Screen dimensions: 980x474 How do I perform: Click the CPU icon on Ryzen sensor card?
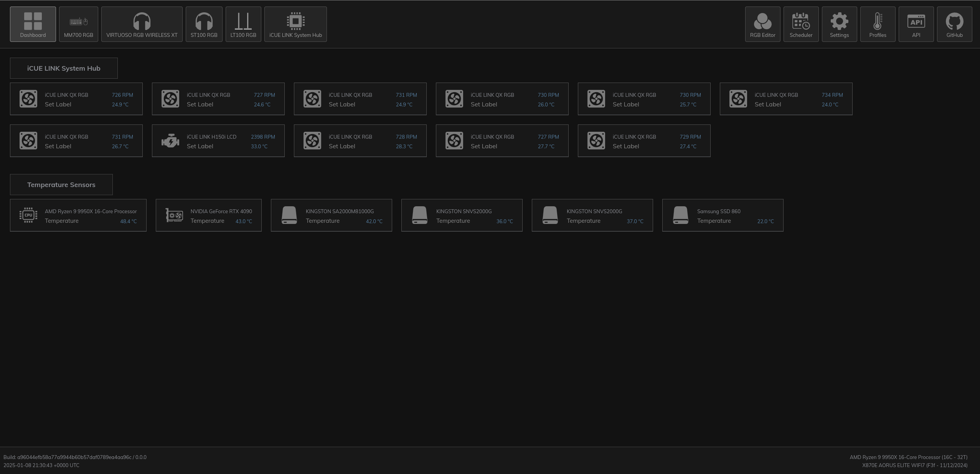(28, 215)
